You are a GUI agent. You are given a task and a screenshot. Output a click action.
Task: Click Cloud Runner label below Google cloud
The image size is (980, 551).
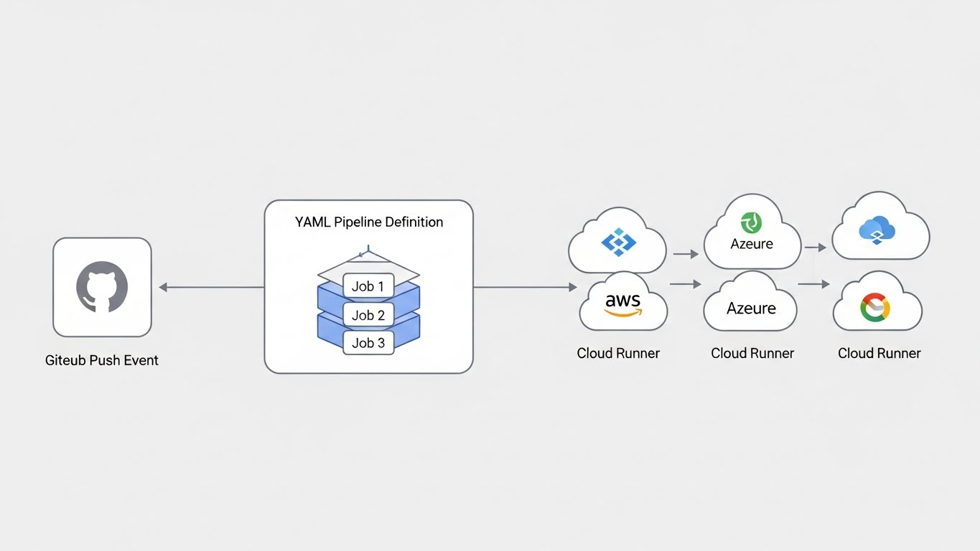pos(879,353)
